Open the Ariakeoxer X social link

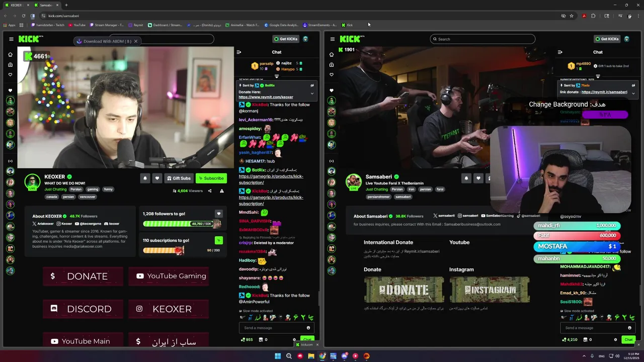tap(43, 223)
